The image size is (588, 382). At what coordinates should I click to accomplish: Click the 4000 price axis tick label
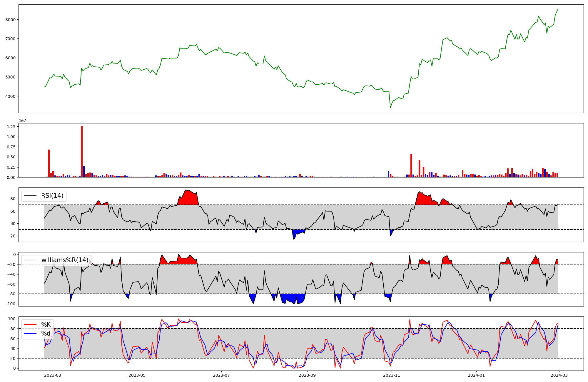coord(11,96)
